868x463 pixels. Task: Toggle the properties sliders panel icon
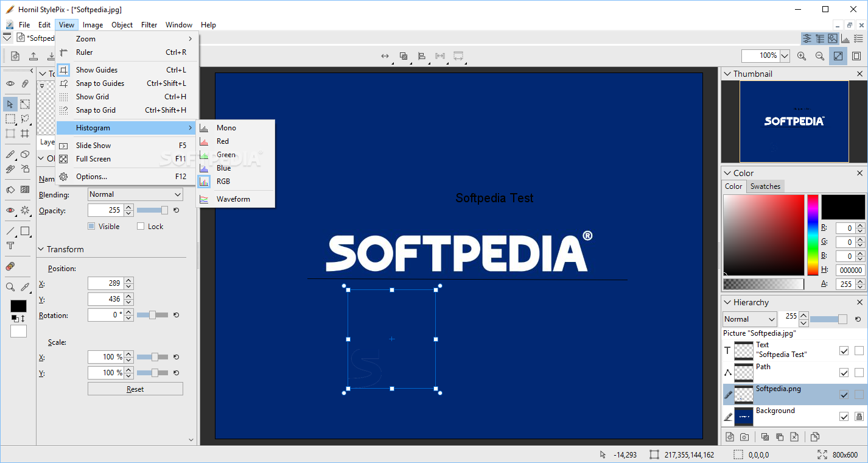click(807, 38)
